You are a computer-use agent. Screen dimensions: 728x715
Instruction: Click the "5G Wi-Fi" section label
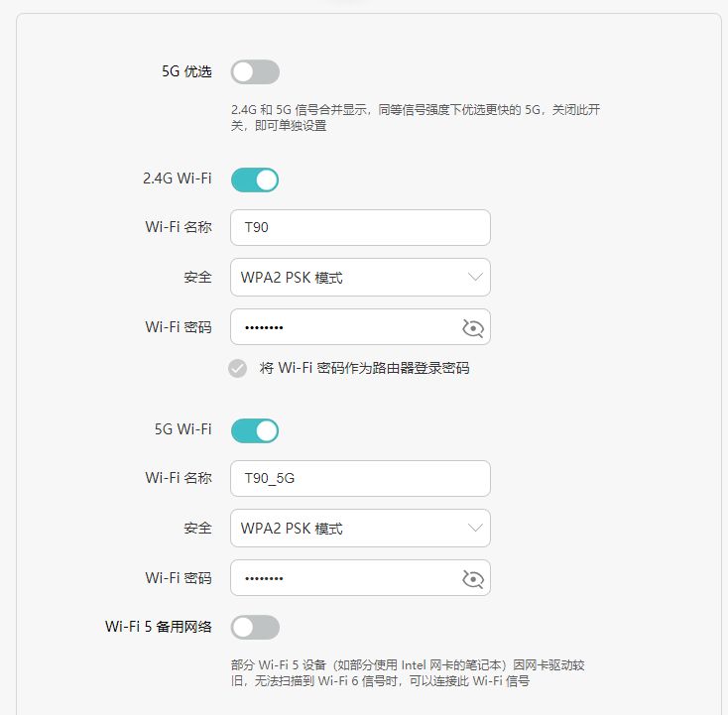point(183,430)
